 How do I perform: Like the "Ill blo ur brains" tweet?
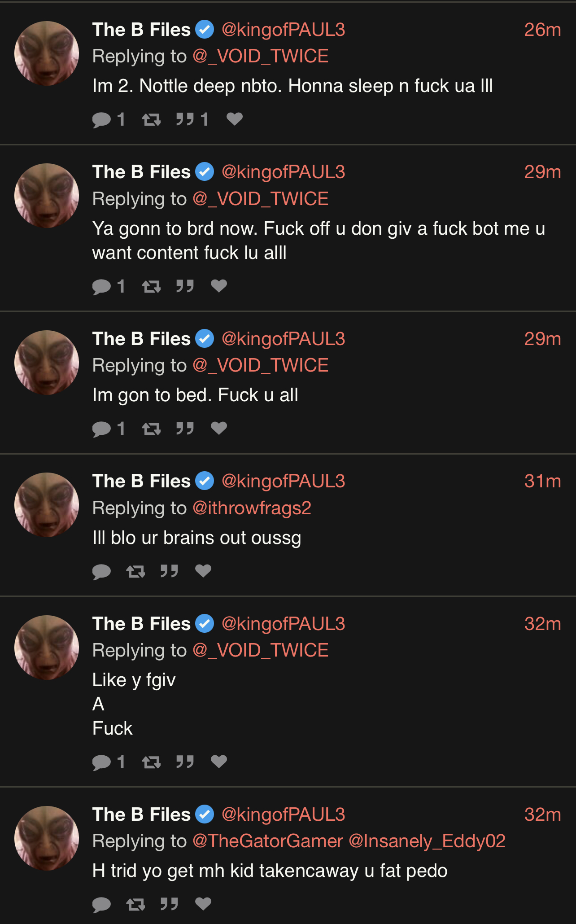point(203,571)
